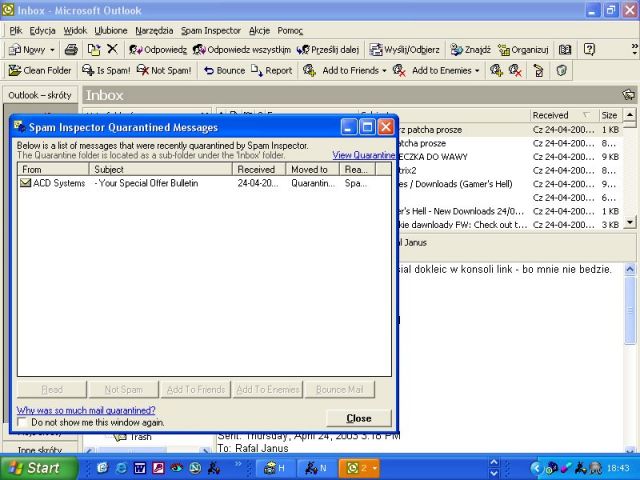Click the Delete X icon in toolbar

(x=112, y=49)
